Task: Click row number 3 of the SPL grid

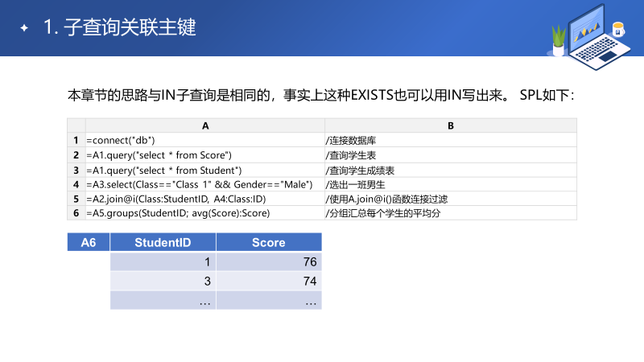Action: click(76, 171)
